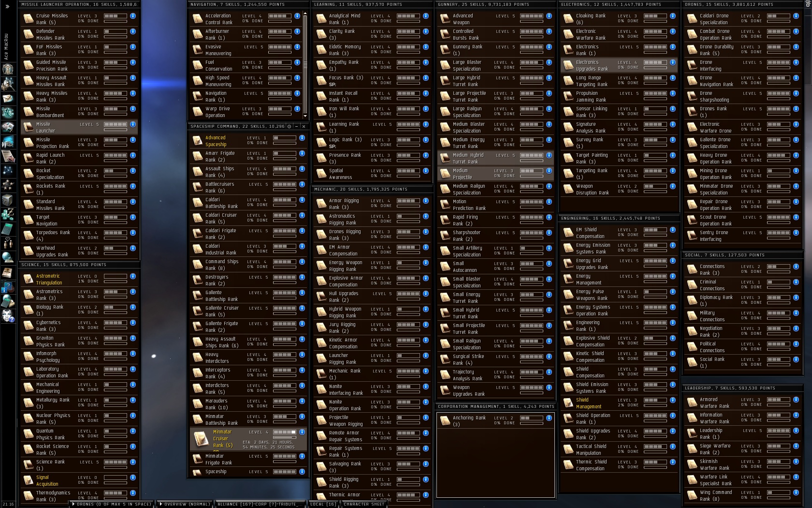
Task: Click the Minmatar Cruiser ETA text
Action: [269, 445]
